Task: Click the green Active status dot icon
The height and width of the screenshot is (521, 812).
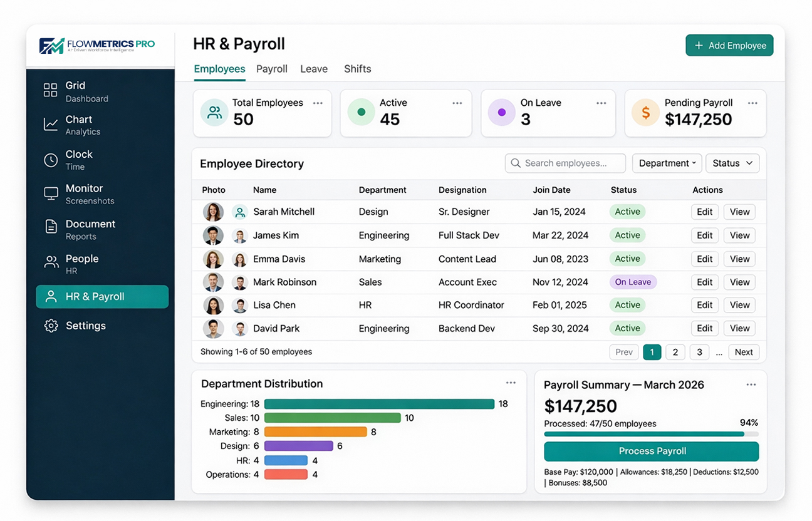Action: pos(361,113)
